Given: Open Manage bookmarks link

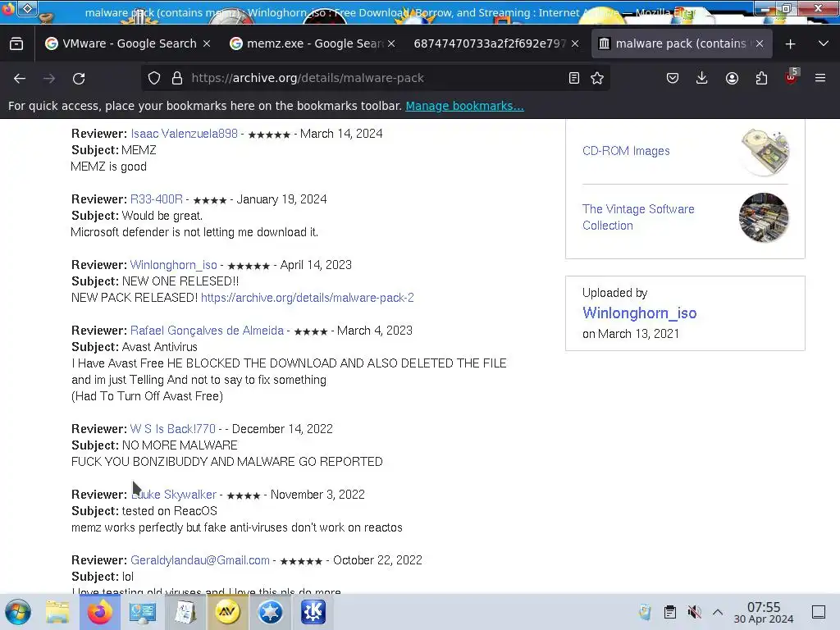Looking at the screenshot, I should (464, 106).
